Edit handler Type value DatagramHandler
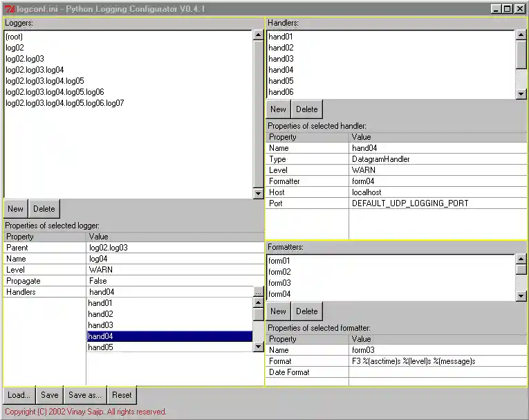Screen dimensions: 529x420 tap(438, 159)
